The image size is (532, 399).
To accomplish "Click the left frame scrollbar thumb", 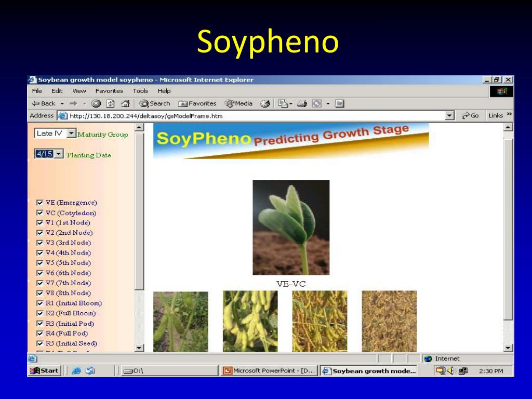I will (x=139, y=211).
